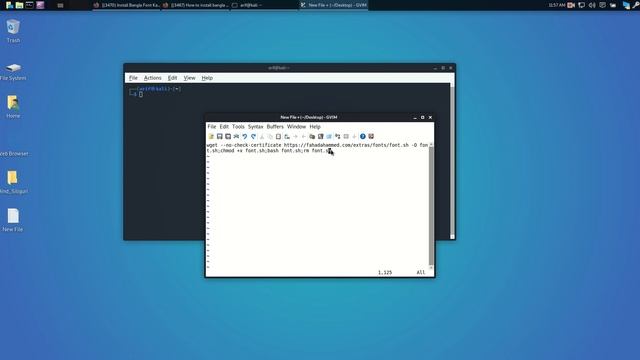Screen dimensions: 640x360
Task: Click the blue Help icon in GVIM toolbar
Action: coord(363,136)
